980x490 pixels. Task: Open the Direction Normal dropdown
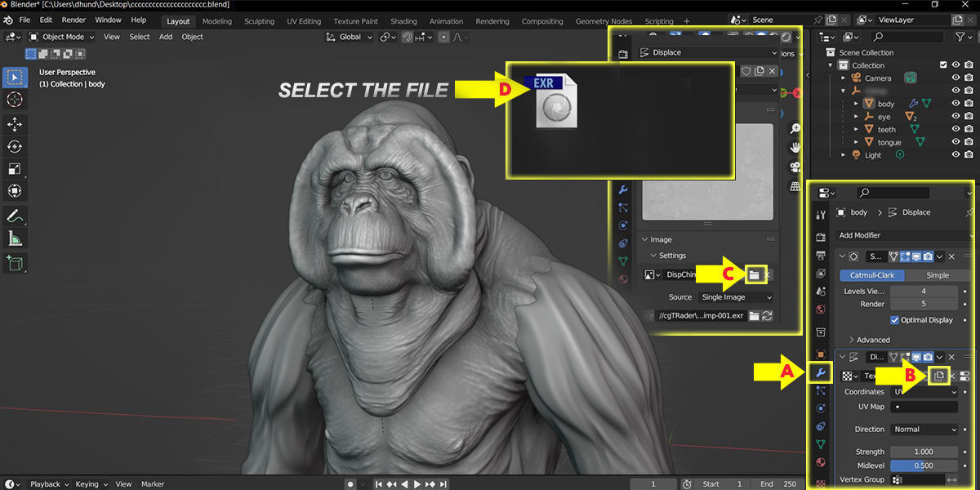[x=924, y=429]
